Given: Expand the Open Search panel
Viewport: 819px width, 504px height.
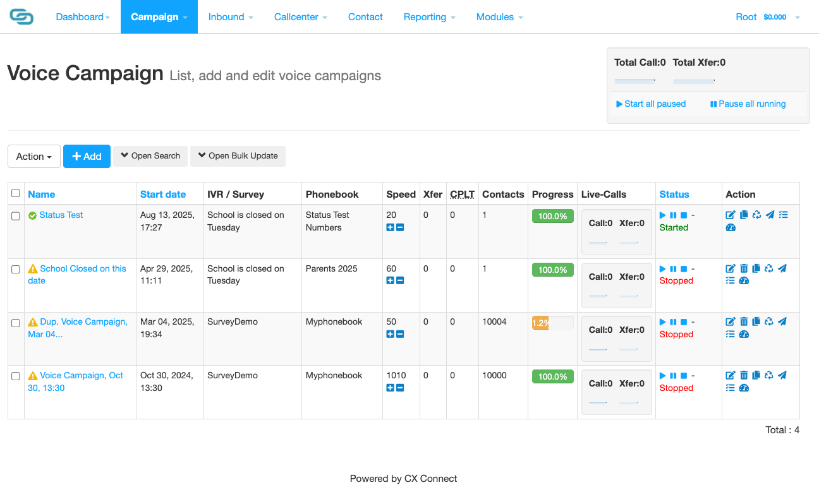Looking at the screenshot, I should (150, 156).
